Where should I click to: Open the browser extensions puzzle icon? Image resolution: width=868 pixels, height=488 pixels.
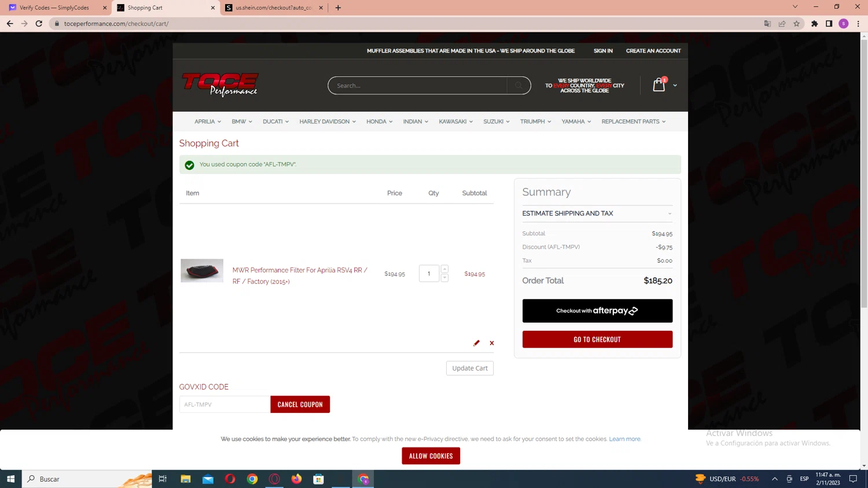pyautogui.click(x=815, y=24)
